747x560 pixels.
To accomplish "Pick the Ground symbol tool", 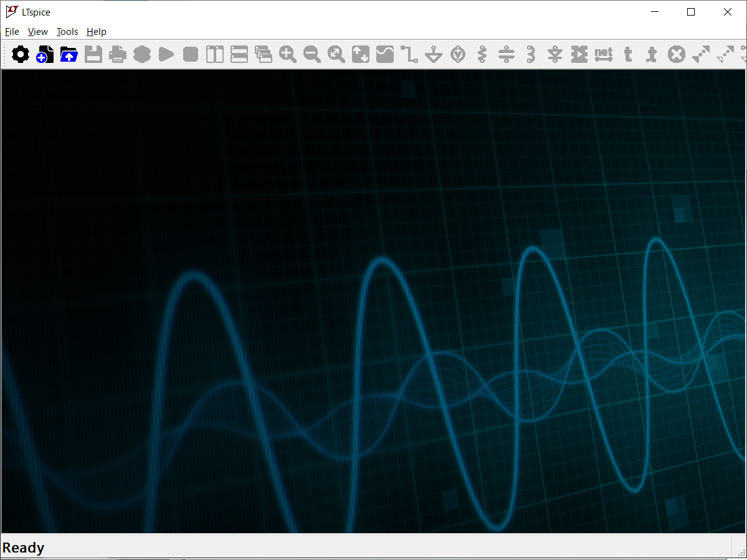I will [434, 55].
